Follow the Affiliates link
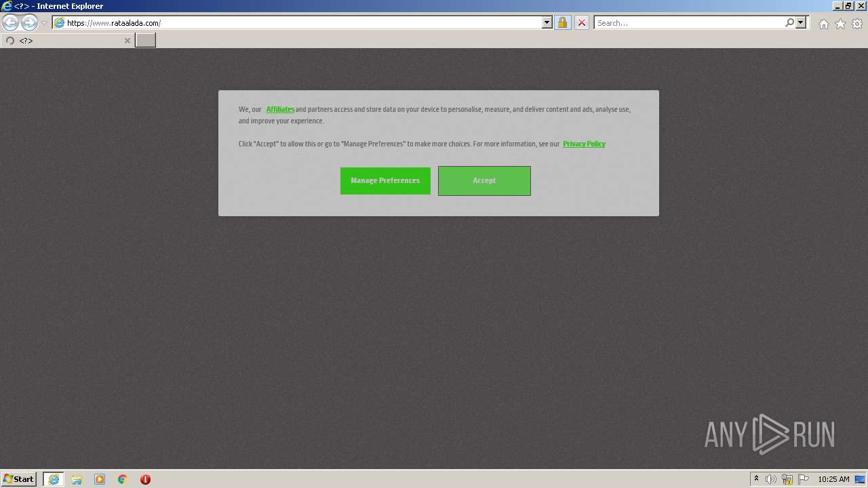 (x=280, y=109)
